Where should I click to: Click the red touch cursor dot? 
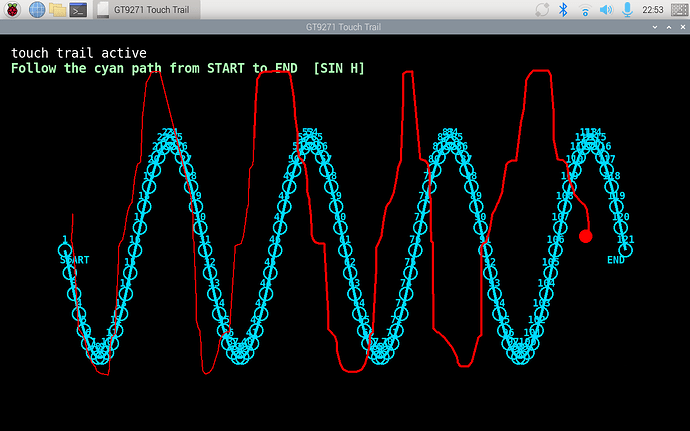[585, 236]
